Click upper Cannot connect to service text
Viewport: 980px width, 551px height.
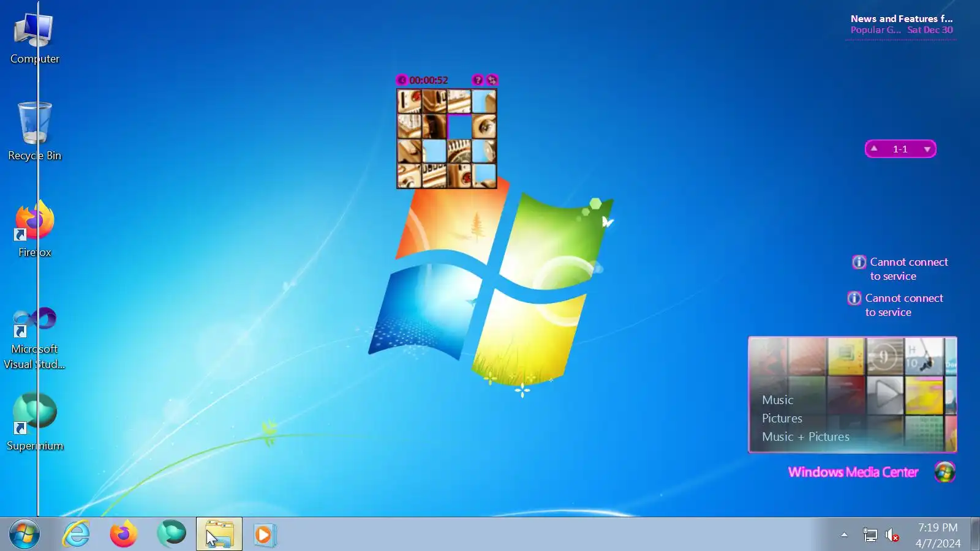click(x=909, y=269)
